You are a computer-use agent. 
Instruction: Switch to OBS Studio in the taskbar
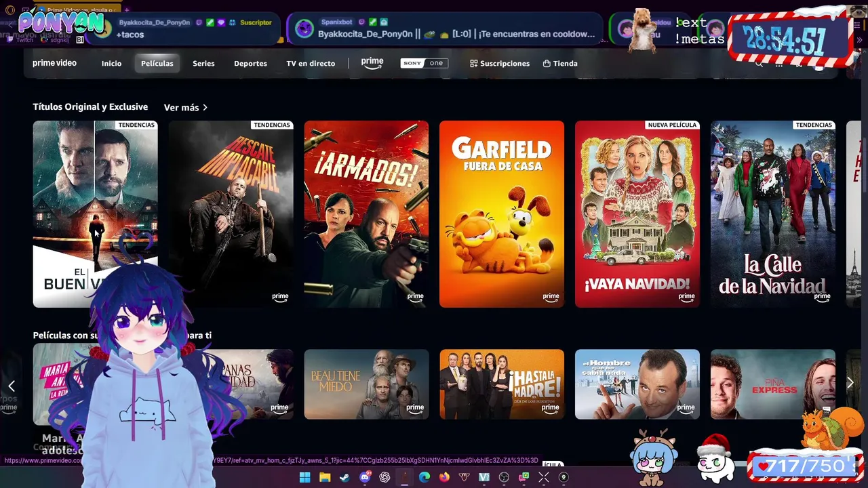(504, 477)
